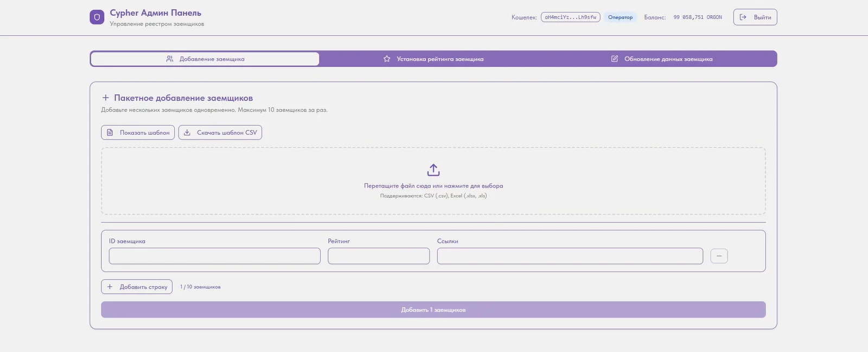The image size is (868, 352).
Task: Click the Кошелек: label
Action: click(524, 17)
